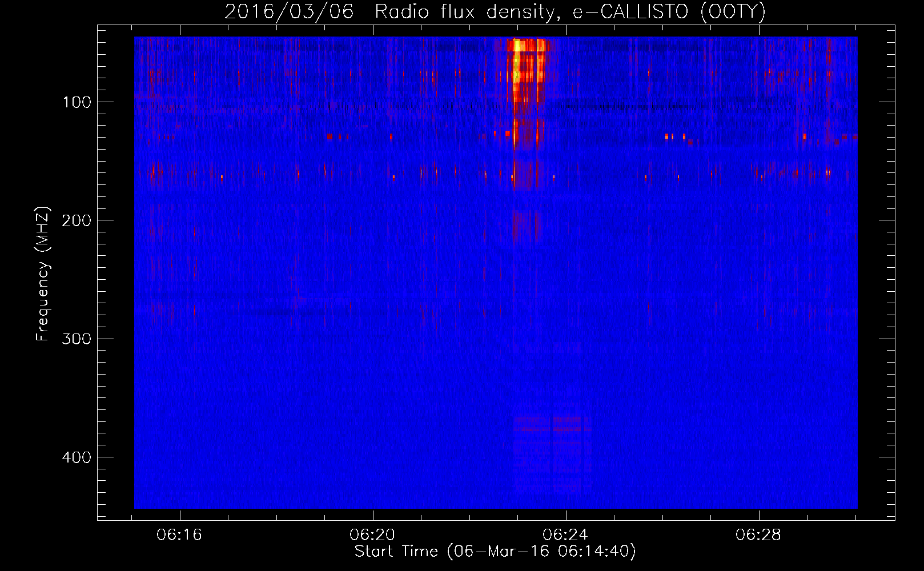The width and height of the screenshot is (924, 571).
Task: Click the 400 frequency tick label
Action: click(77, 457)
